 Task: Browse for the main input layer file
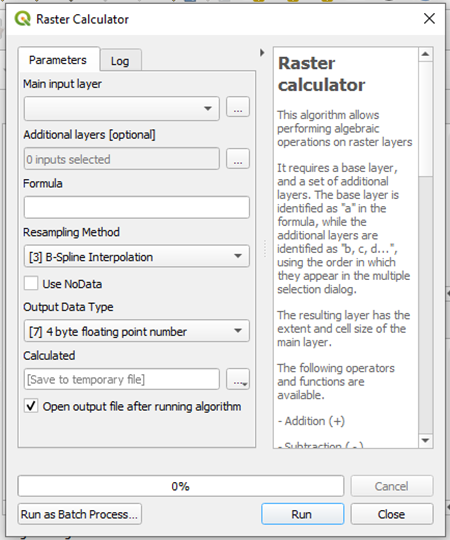point(238,107)
